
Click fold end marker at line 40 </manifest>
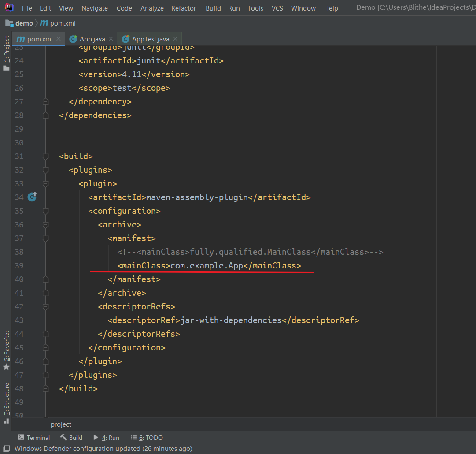point(45,279)
